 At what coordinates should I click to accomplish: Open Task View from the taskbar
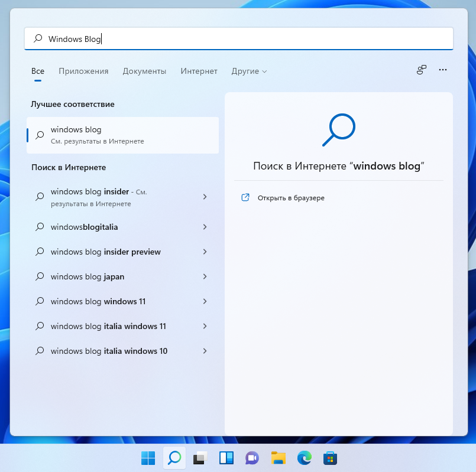click(200, 458)
